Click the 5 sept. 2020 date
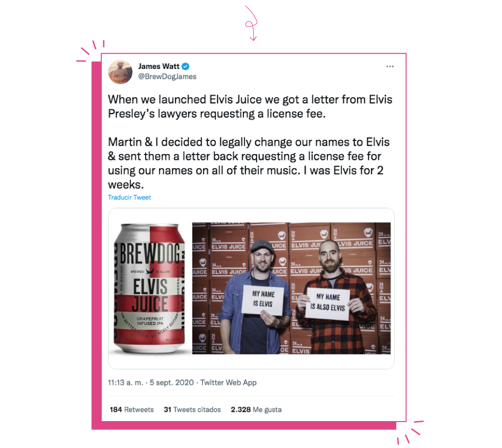The width and height of the screenshot is (502, 448). pos(172,382)
